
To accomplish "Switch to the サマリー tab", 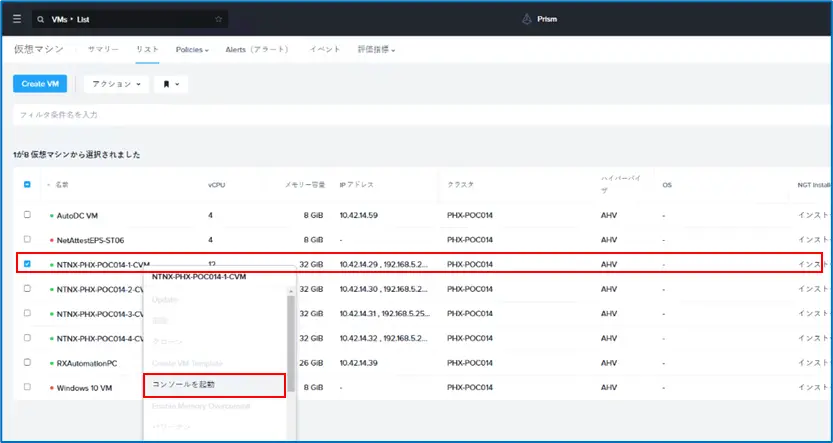I will 103,49.
